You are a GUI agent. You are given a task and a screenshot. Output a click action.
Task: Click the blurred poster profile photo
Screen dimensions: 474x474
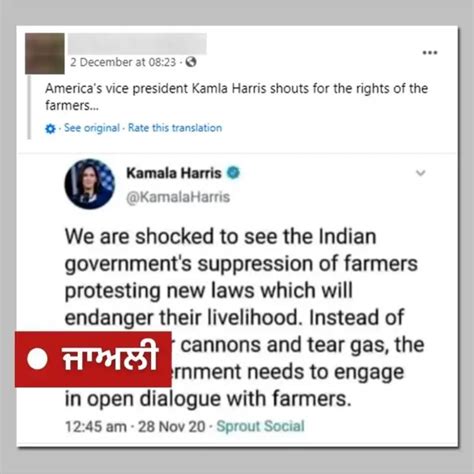coord(45,53)
